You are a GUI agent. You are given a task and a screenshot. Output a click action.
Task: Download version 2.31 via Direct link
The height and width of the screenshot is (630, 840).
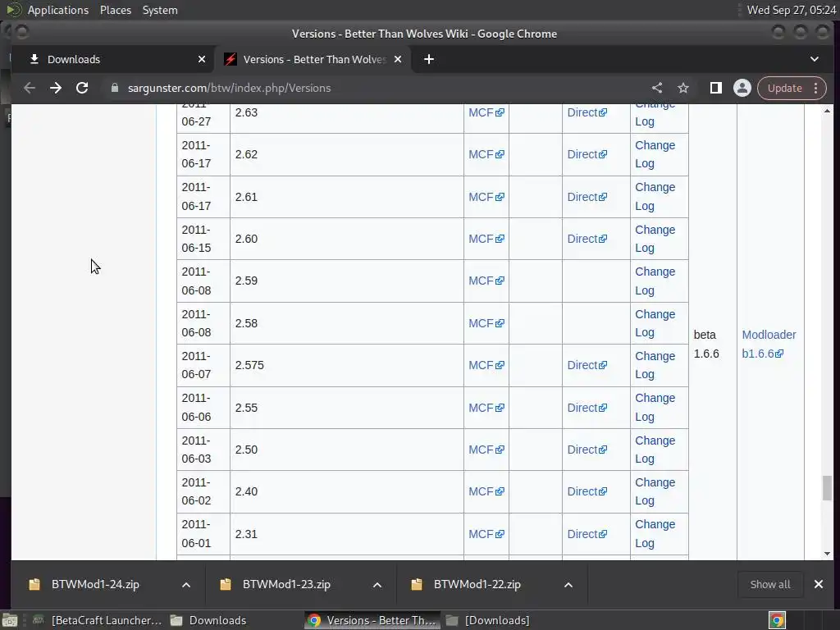(x=587, y=534)
